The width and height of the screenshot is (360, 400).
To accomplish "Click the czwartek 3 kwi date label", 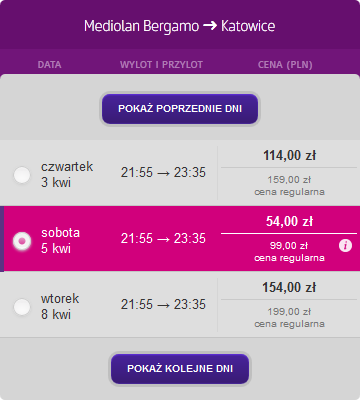I will click(x=67, y=174).
